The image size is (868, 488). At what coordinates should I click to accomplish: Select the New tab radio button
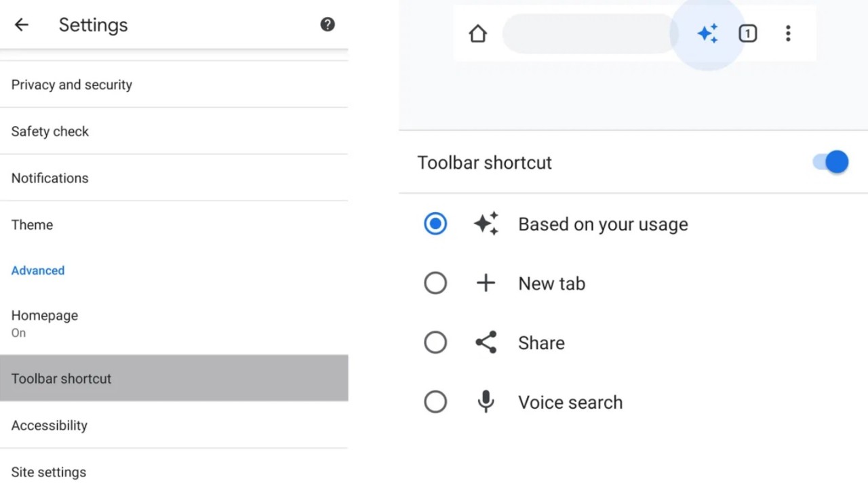435,283
